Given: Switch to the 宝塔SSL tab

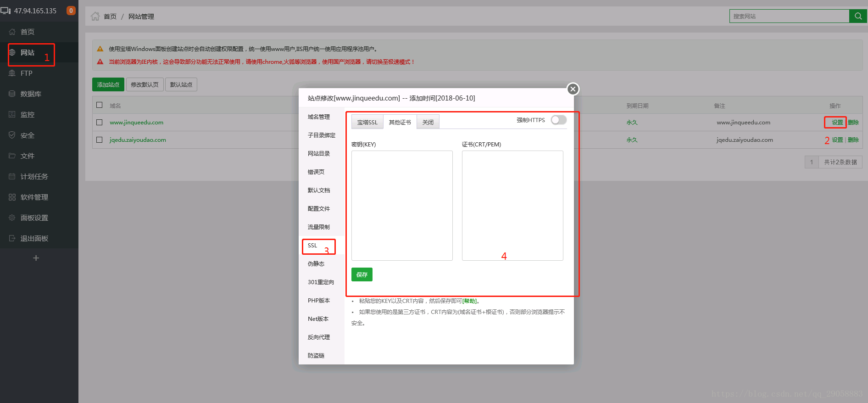Looking at the screenshot, I should coord(367,123).
